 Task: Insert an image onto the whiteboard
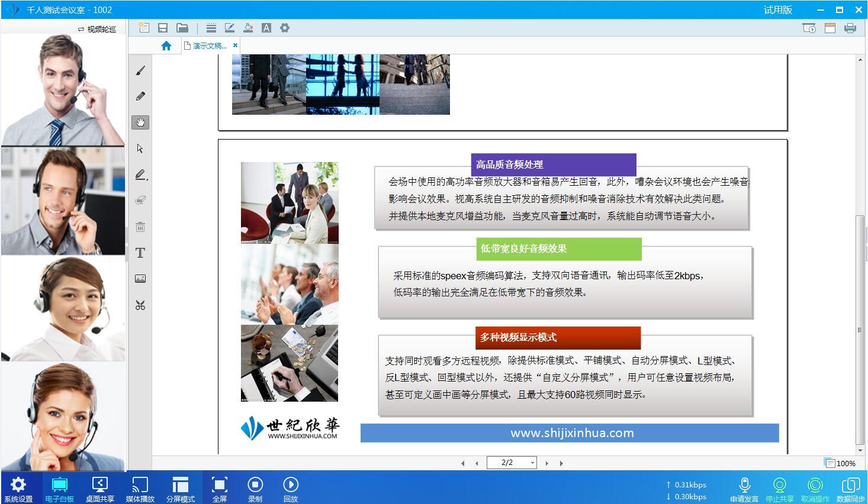(140, 278)
